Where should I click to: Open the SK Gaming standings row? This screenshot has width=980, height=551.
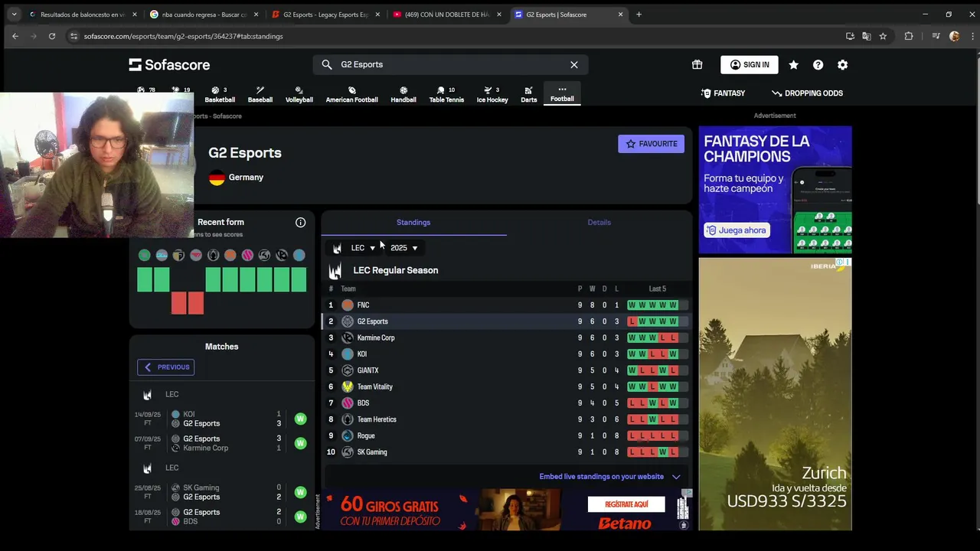click(506, 452)
